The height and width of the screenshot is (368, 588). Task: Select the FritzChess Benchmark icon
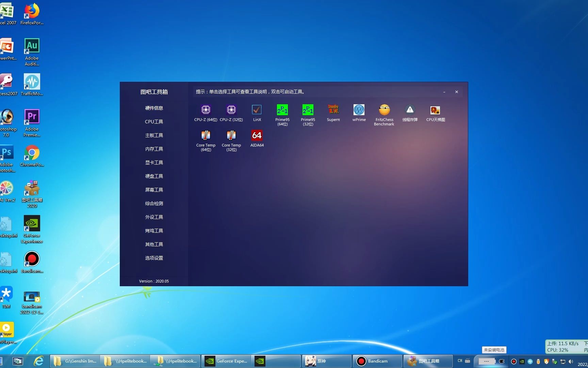click(384, 110)
